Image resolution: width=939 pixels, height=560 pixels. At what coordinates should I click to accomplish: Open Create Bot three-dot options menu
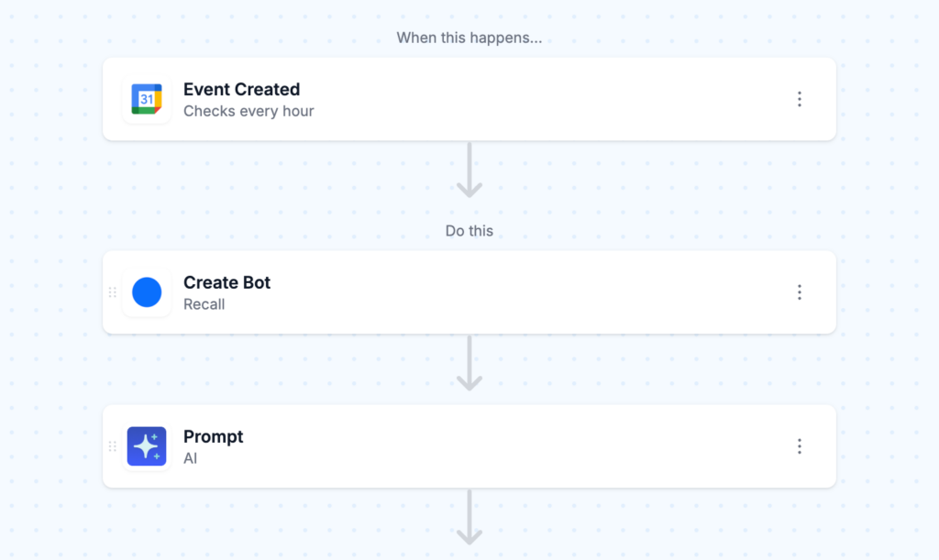800,292
